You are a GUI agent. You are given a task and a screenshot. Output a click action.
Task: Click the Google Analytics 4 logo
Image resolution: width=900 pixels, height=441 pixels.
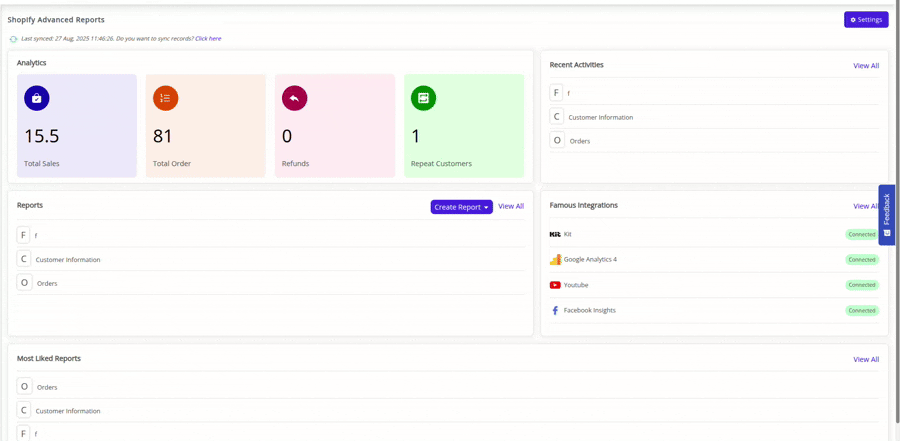[555, 260]
